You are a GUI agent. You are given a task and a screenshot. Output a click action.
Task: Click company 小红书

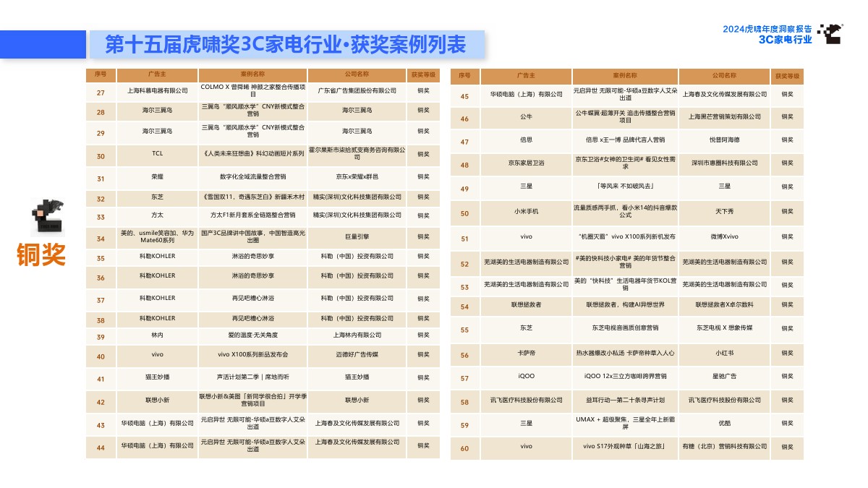point(725,353)
